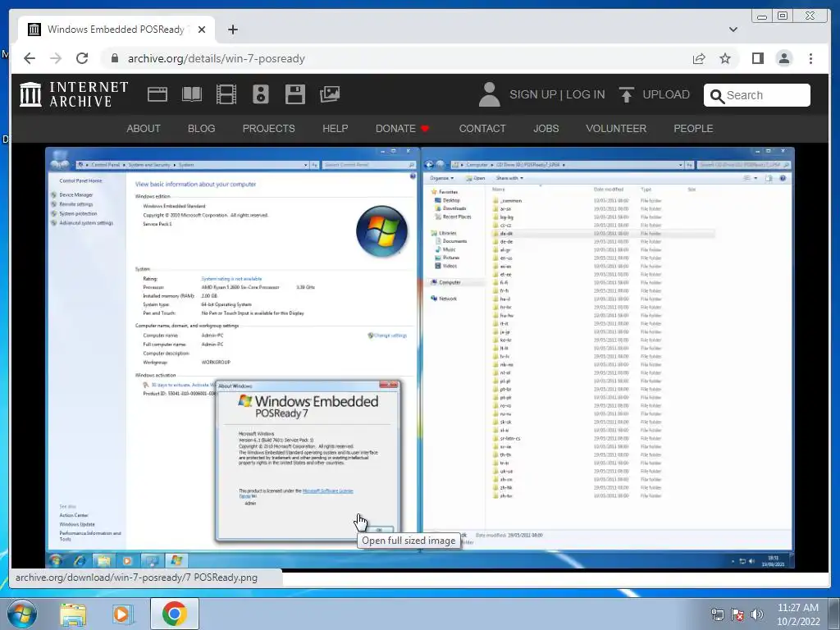This screenshot has width=840, height=630.
Task: Focus the Internet Archive search field
Action: pyautogui.click(x=757, y=95)
